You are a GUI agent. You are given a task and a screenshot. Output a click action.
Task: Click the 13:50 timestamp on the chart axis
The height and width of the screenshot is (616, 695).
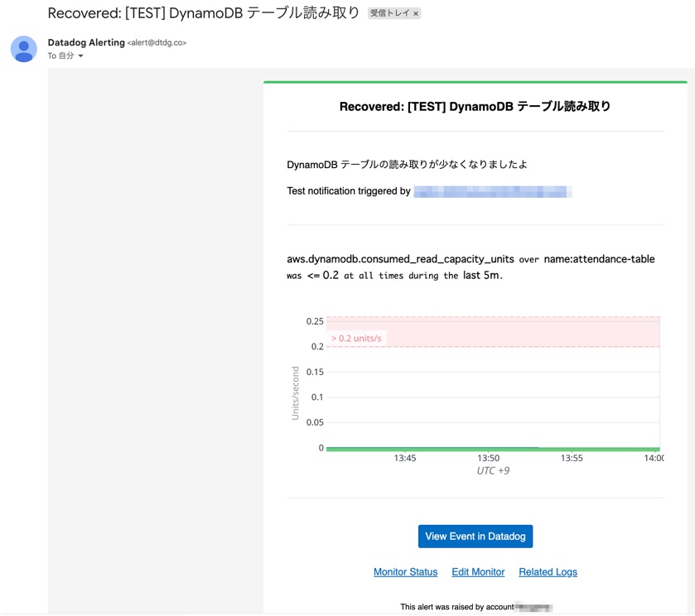[x=488, y=457]
